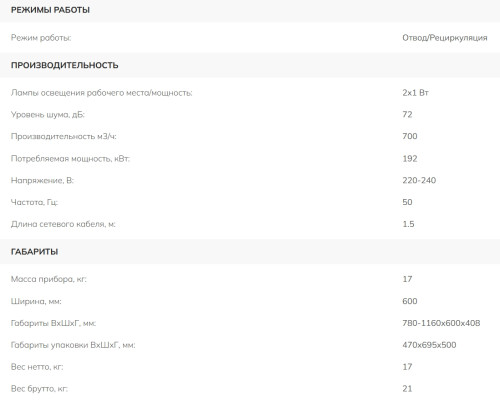The image size is (500, 410).
Task: Click the cable length value 1.5
Action: point(408,224)
